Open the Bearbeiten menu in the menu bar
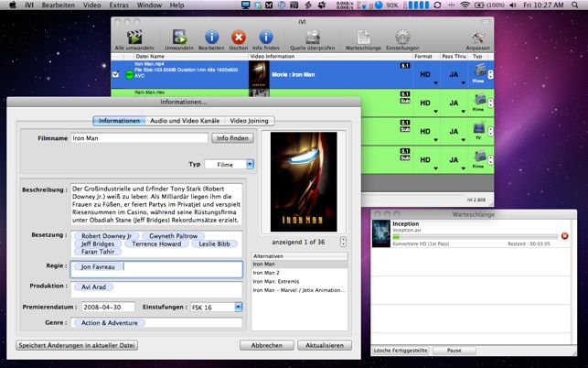The image size is (588, 368). pyautogui.click(x=59, y=5)
